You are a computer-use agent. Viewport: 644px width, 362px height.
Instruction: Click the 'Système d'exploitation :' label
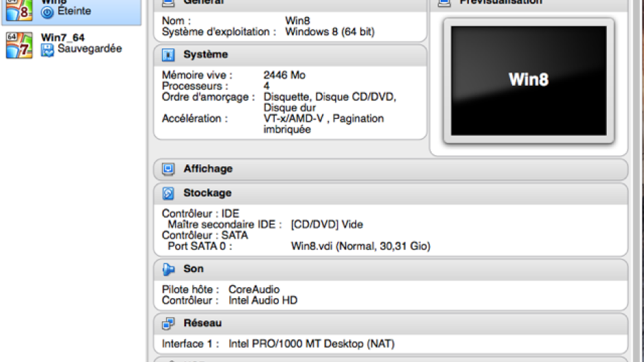tap(219, 32)
